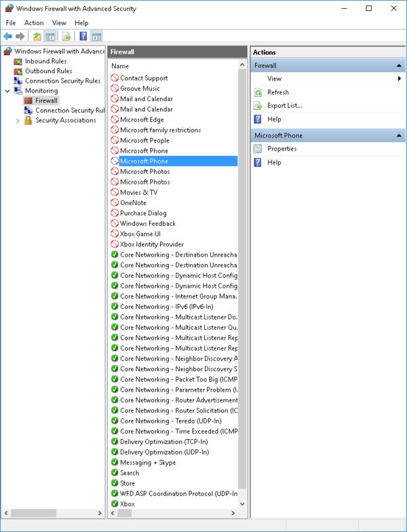The width and height of the screenshot is (407, 532).
Task: Open the View menu
Action: [x=59, y=23]
